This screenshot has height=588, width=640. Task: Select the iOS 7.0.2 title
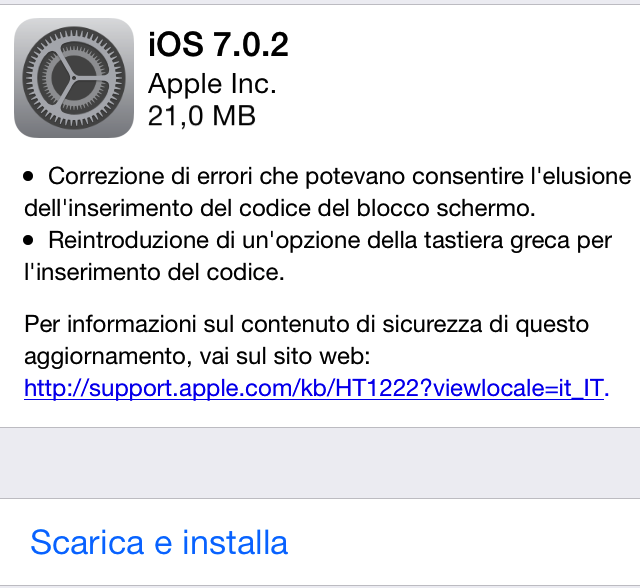click(218, 45)
